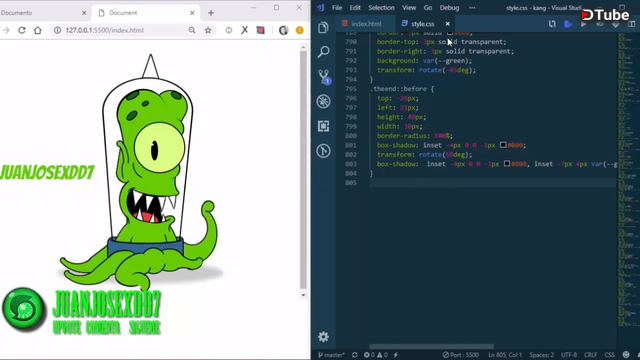Open the Extensions view icon
This screenshot has width=640, height=360.
[x=324, y=126]
